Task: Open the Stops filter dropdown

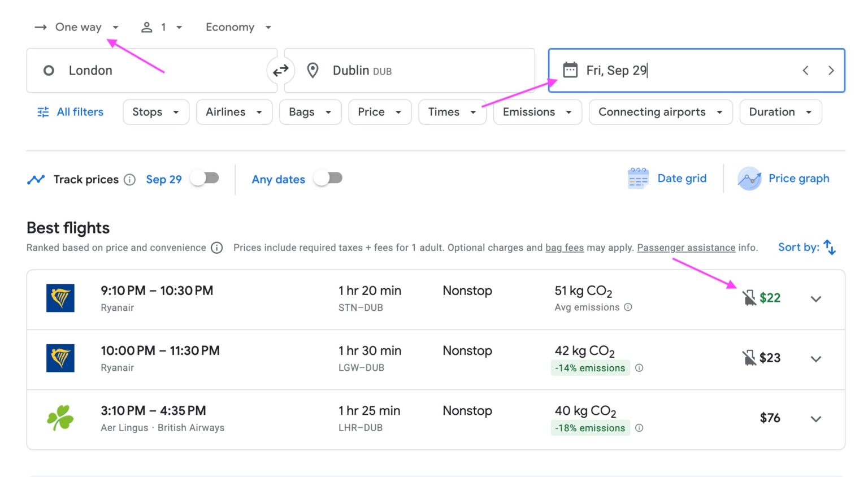Action: tap(155, 112)
